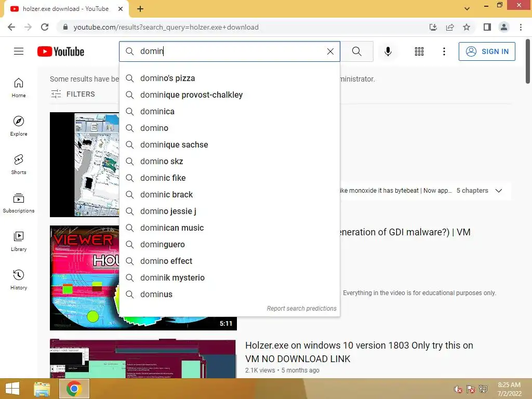Screen dimensions: 532x399
Task: Open the VIEWER thumbnail video (5:11)
Action: tap(85, 277)
